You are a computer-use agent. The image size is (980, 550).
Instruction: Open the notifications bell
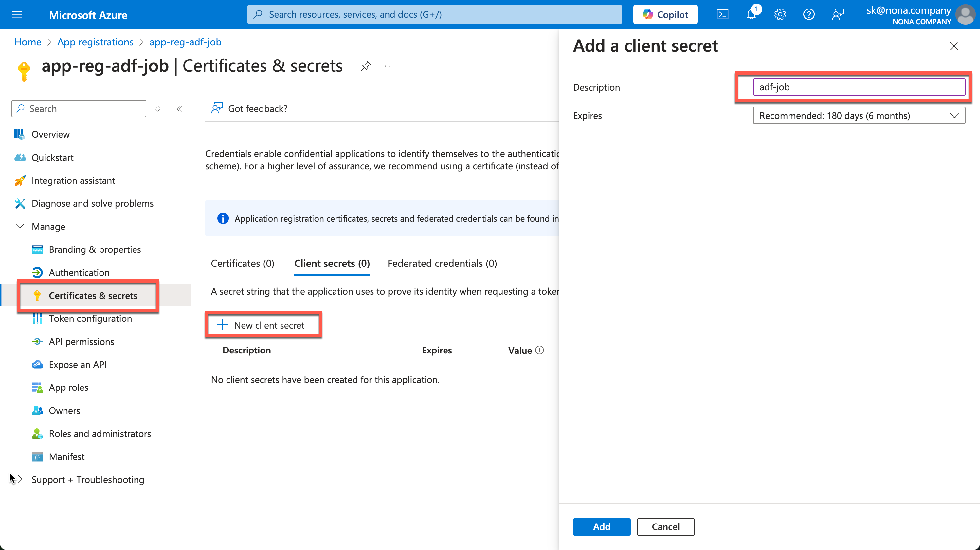[x=751, y=14]
